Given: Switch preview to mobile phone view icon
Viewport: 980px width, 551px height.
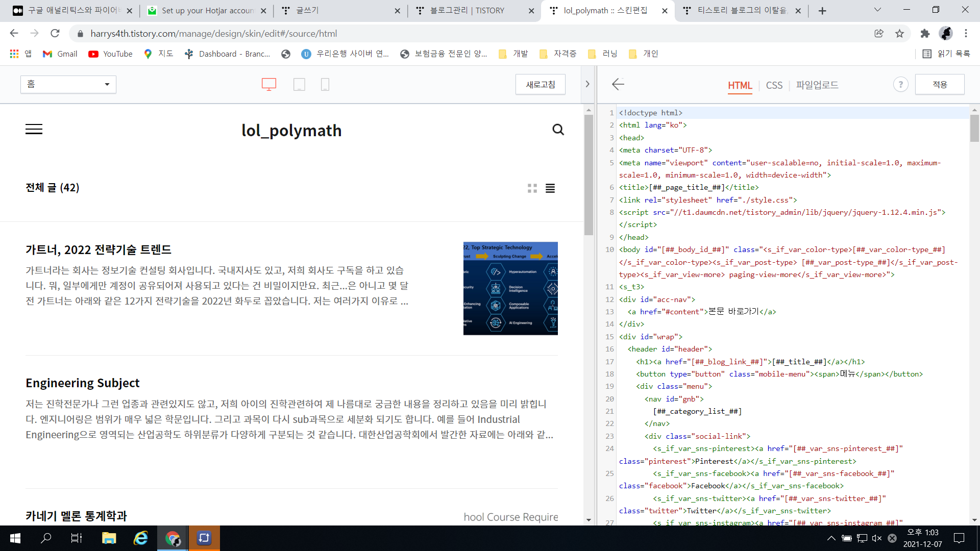Looking at the screenshot, I should point(325,84).
